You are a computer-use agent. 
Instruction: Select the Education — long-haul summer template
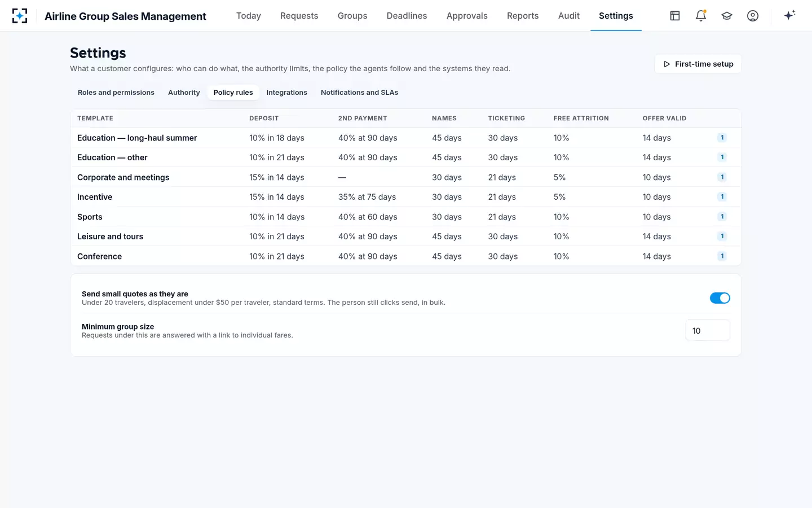click(137, 138)
